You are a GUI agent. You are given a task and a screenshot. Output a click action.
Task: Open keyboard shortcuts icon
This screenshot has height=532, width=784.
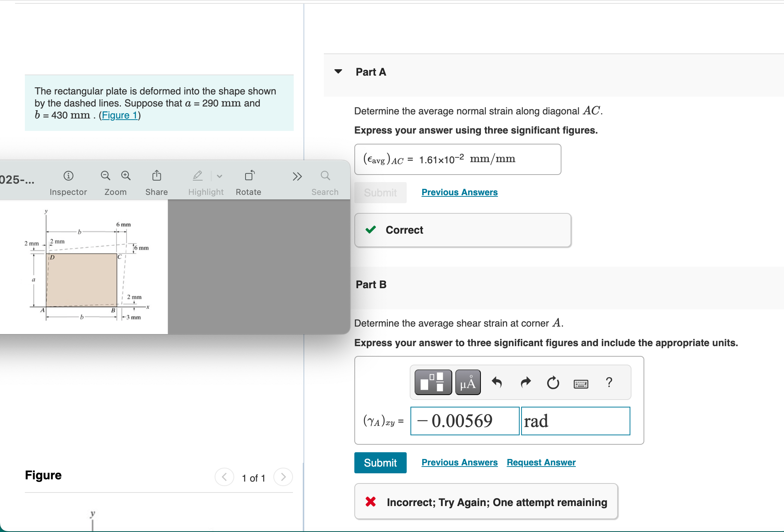[x=581, y=384]
